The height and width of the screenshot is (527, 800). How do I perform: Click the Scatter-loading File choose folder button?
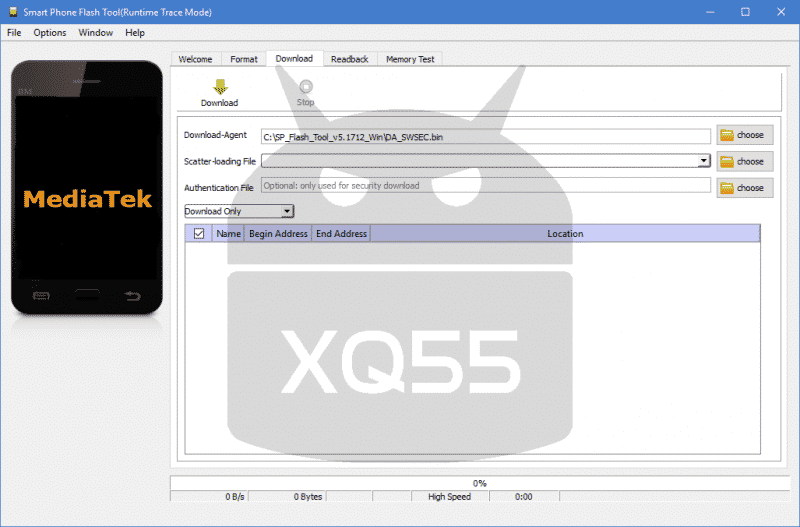click(x=744, y=161)
